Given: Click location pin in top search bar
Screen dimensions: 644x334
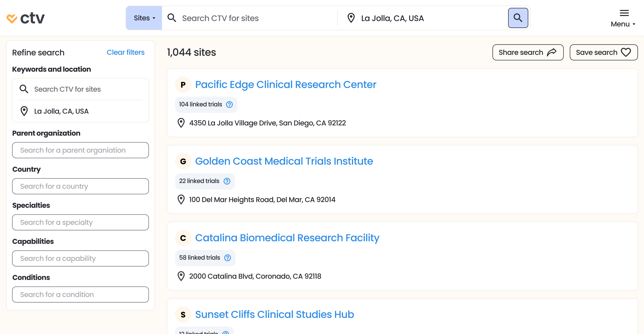Looking at the screenshot, I should click(351, 18).
